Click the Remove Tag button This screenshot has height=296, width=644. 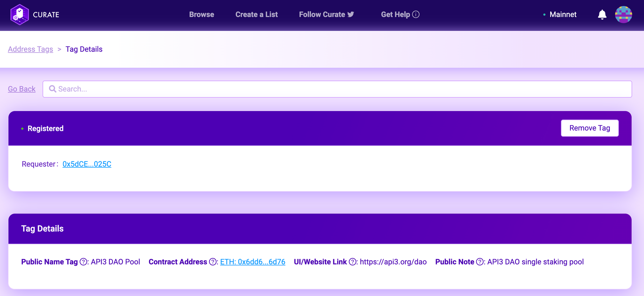click(590, 128)
